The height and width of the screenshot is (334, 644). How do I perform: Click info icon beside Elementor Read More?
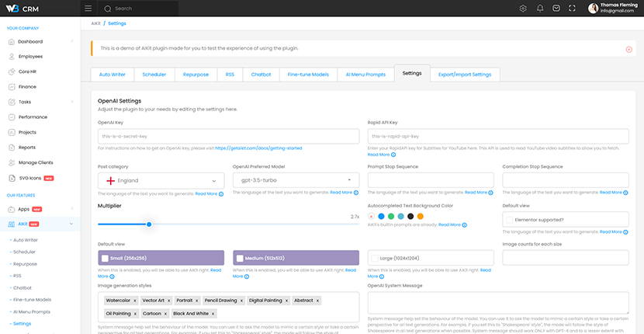tap(625, 232)
